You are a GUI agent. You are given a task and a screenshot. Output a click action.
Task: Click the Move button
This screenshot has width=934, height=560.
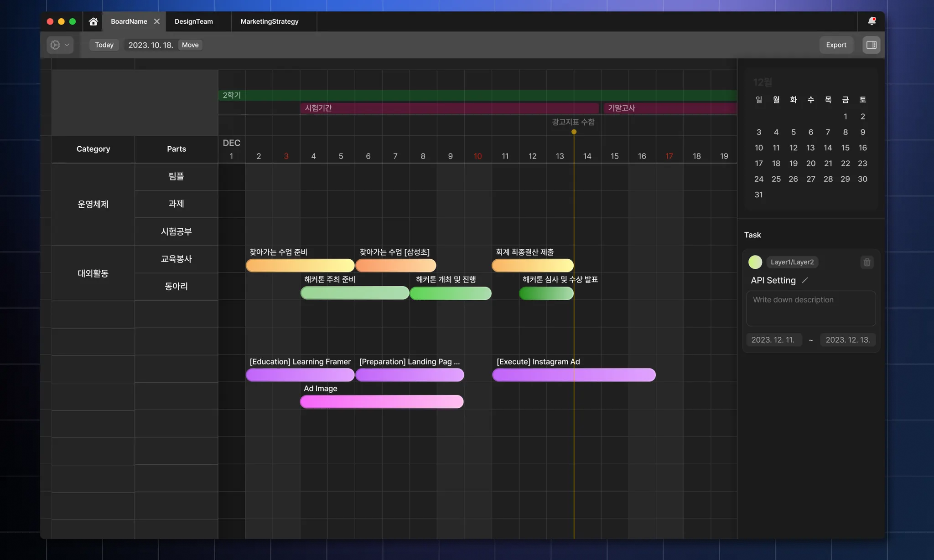(190, 45)
